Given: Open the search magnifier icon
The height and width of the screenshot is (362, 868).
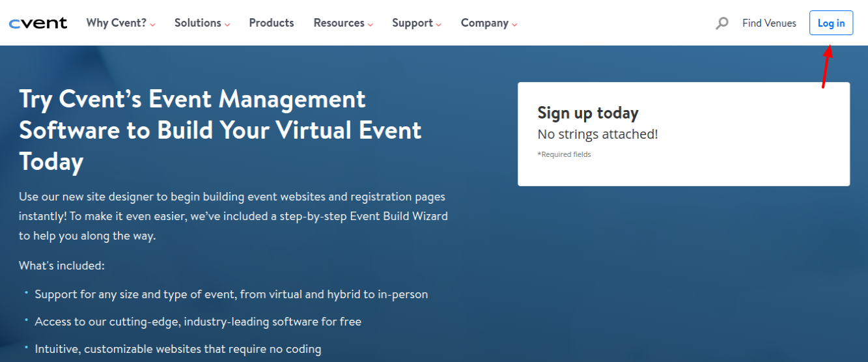Looking at the screenshot, I should coord(721,23).
